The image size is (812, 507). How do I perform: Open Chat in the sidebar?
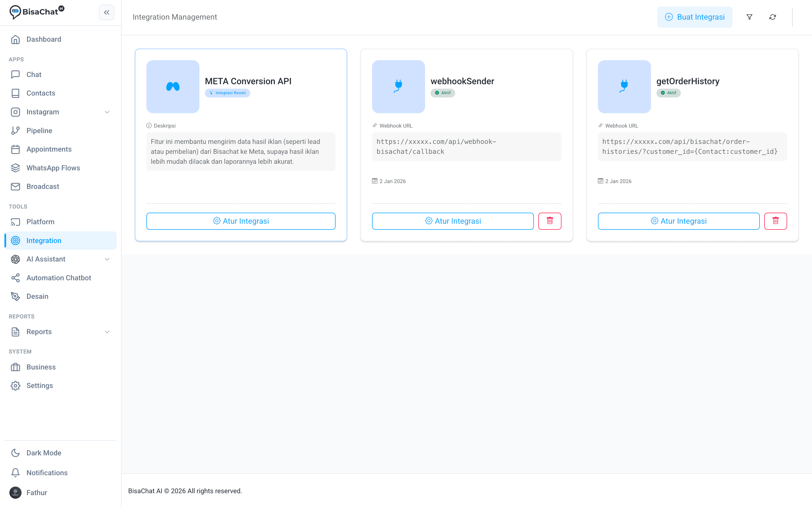coord(60,75)
